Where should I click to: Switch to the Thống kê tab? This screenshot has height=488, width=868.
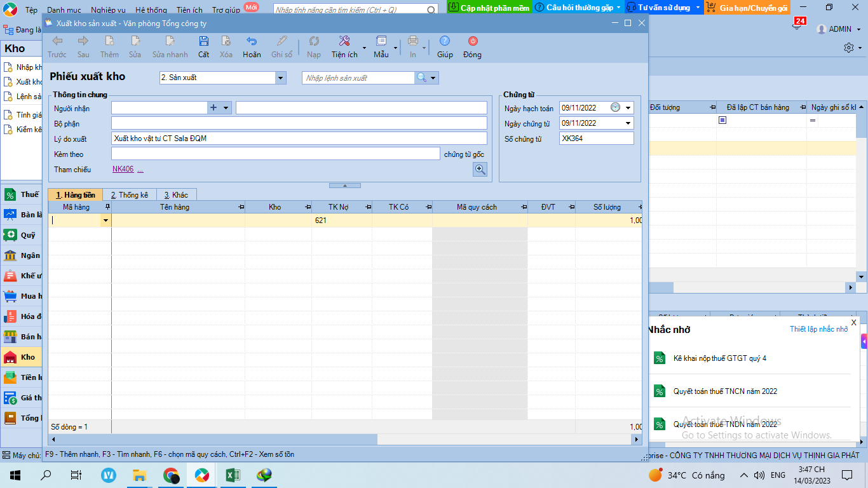coord(129,195)
